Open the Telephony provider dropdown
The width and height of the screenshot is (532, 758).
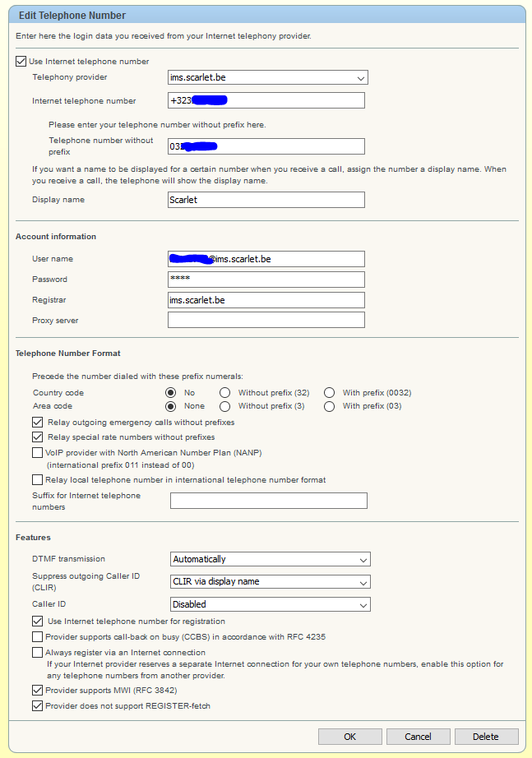coord(267,78)
